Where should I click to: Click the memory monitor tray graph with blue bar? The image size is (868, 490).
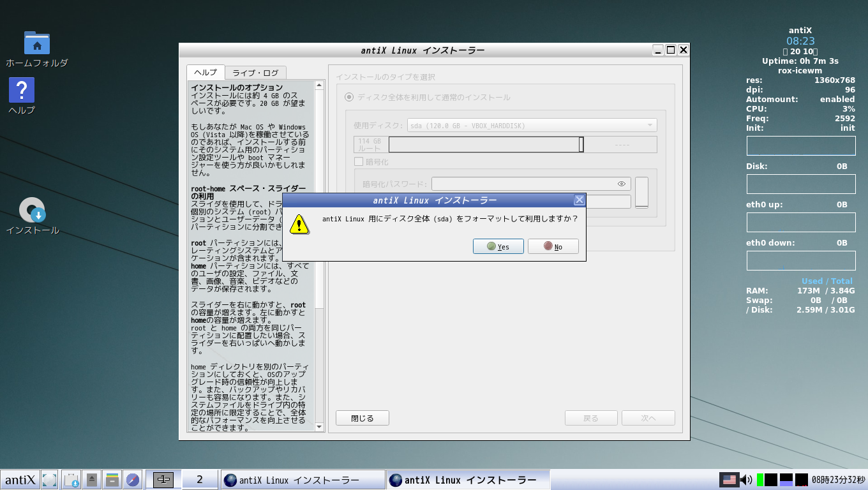786,480
